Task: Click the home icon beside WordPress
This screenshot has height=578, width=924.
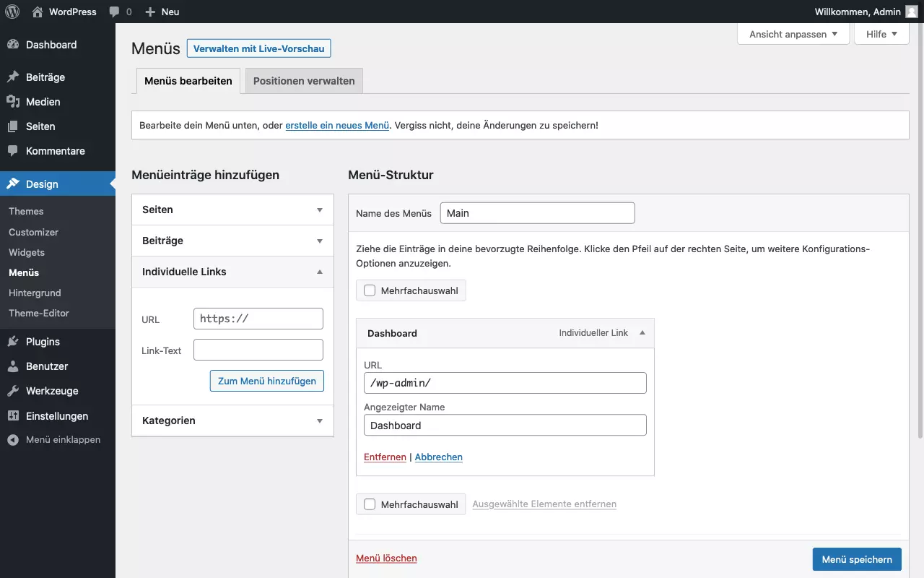Action: (x=38, y=12)
